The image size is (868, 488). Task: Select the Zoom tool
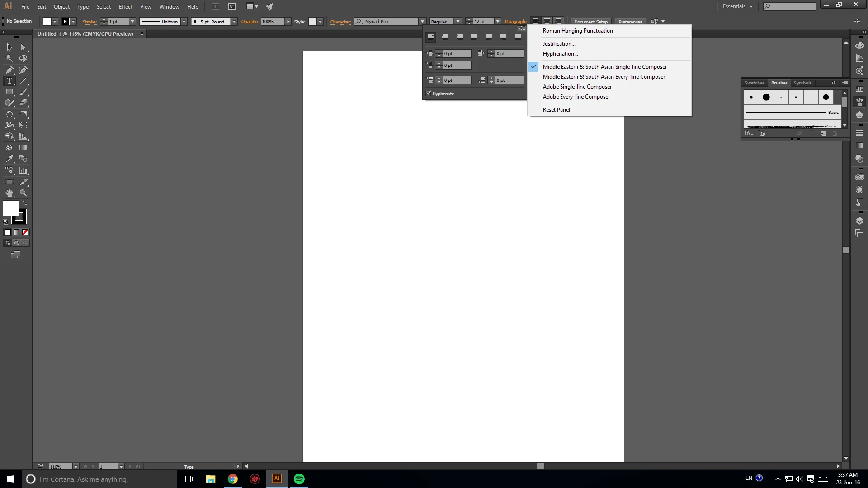click(x=23, y=193)
